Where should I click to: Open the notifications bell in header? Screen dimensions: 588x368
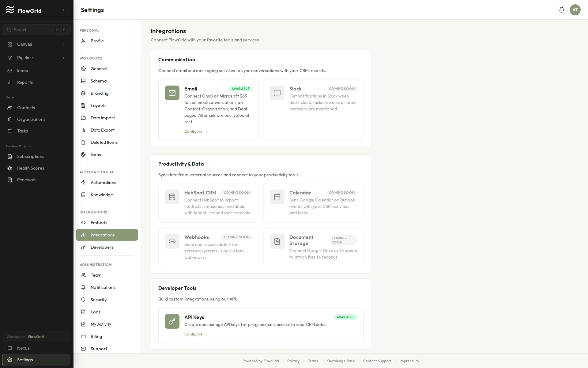(561, 10)
